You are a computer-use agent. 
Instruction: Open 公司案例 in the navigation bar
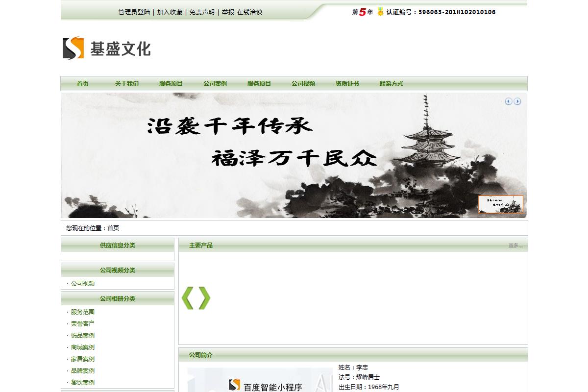click(x=215, y=84)
